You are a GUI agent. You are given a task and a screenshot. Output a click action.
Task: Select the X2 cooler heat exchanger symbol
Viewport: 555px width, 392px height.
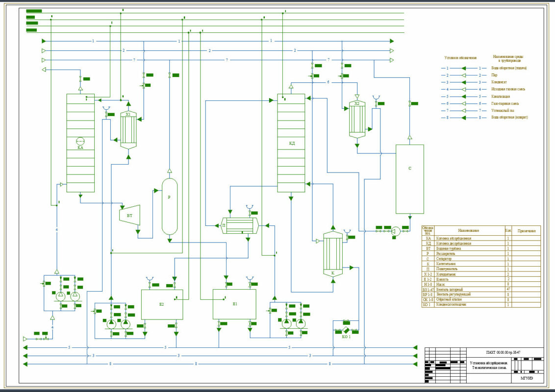click(357, 119)
